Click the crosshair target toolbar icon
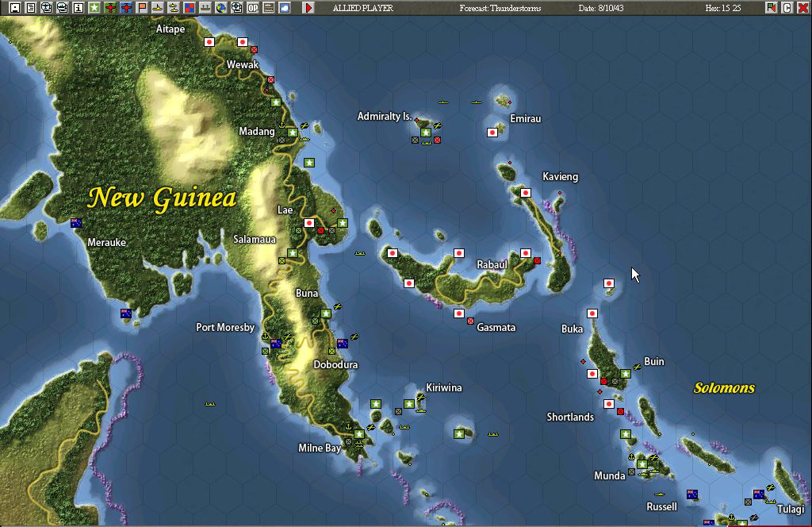 [x=236, y=8]
